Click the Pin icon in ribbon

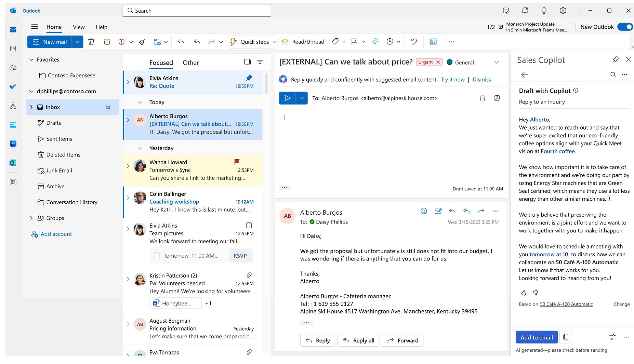[375, 42]
